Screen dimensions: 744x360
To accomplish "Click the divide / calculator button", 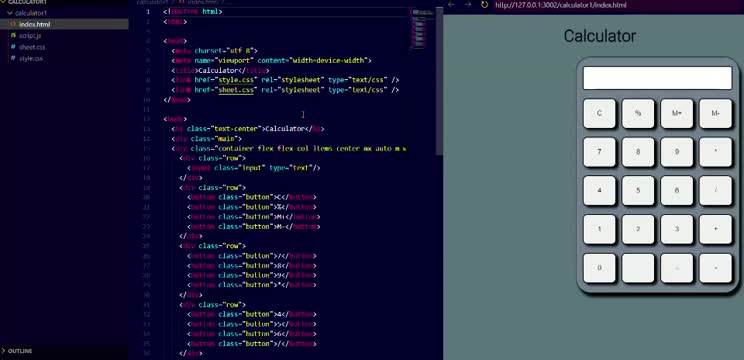I will click(x=716, y=191).
